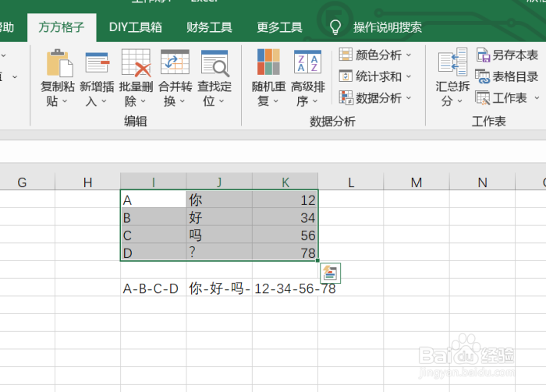The image size is (546, 392).
Task: Click the 汇总拆分 icon
Action: [x=452, y=62]
